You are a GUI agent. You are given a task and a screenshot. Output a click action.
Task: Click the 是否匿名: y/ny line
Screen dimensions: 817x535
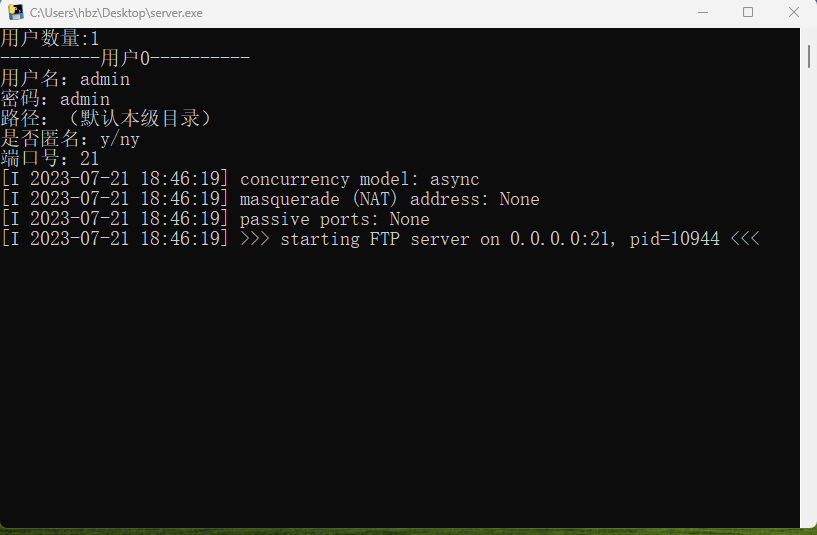pos(70,139)
